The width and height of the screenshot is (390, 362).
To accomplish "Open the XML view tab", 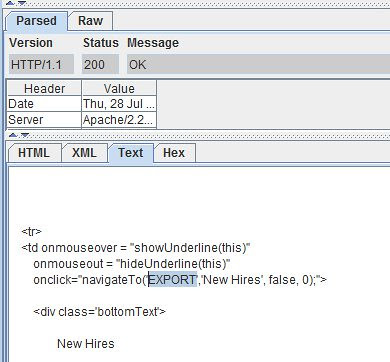I will [84, 153].
